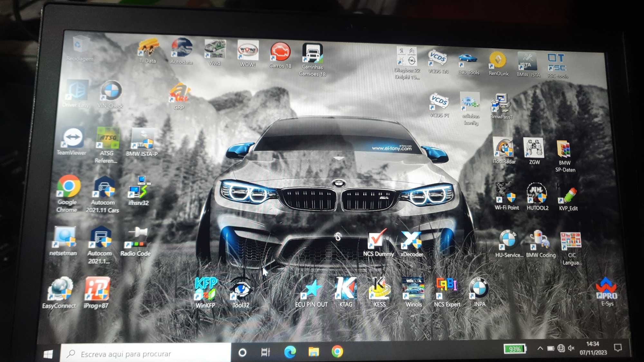Launch the VCDS EN shortcut

[x=438, y=61]
